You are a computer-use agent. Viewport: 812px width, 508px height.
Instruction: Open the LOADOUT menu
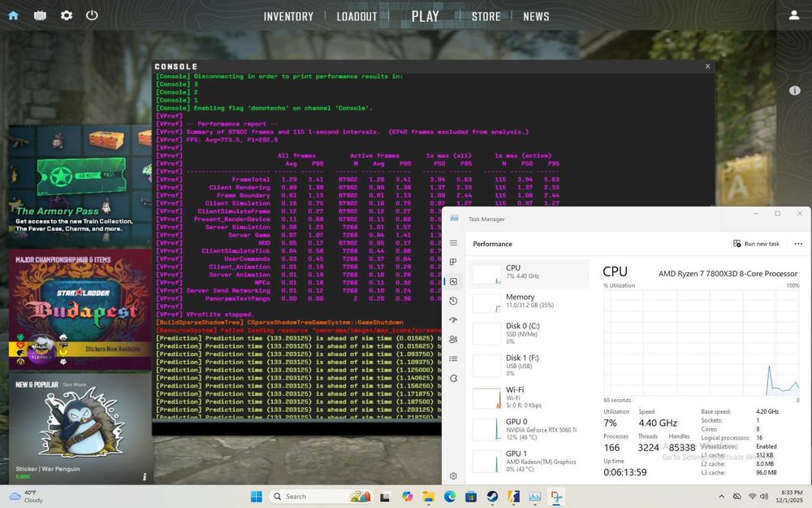tap(356, 16)
